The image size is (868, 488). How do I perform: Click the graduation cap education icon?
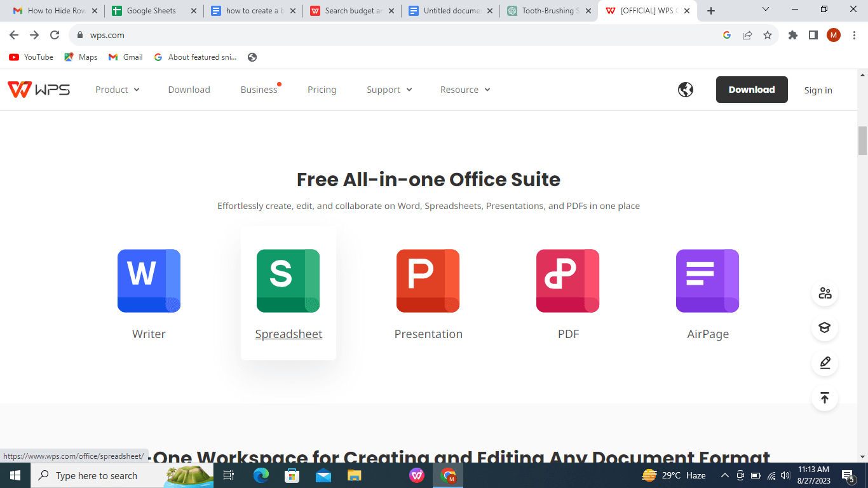tap(824, 328)
